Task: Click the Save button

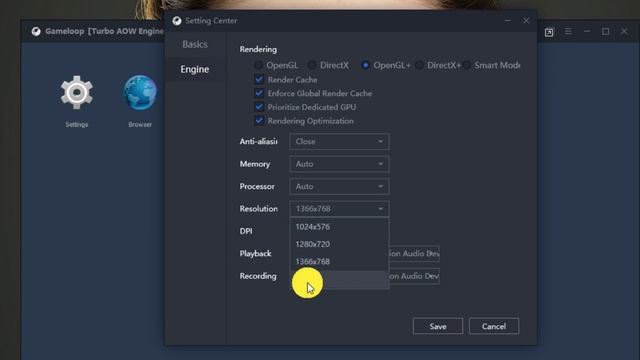Action: coord(438,326)
